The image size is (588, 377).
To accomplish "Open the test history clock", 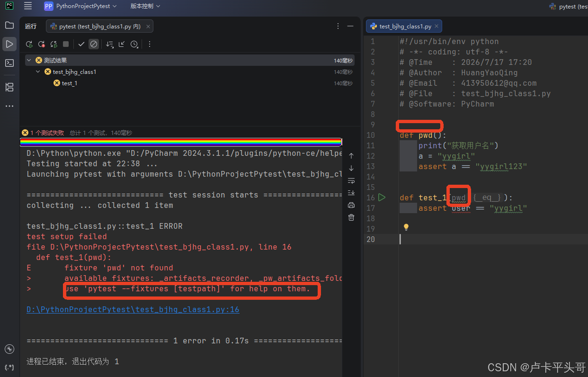I will [x=134, y=44].
